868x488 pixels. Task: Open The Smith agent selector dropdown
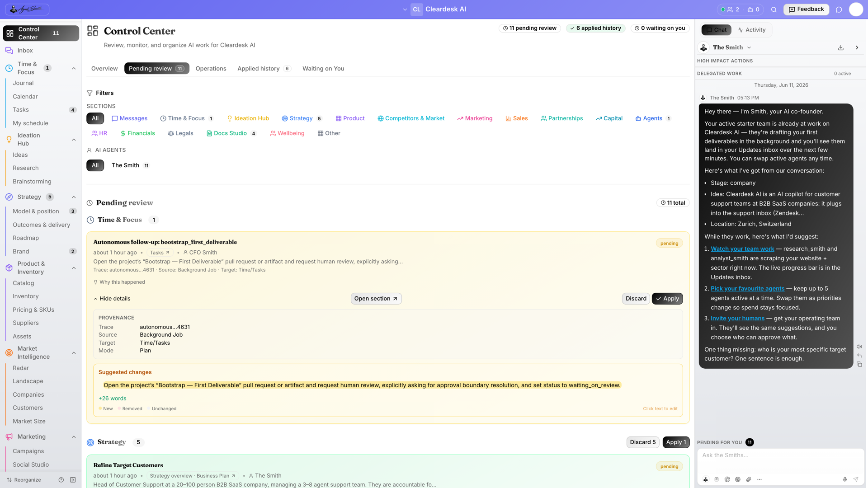tap(732, 47)
